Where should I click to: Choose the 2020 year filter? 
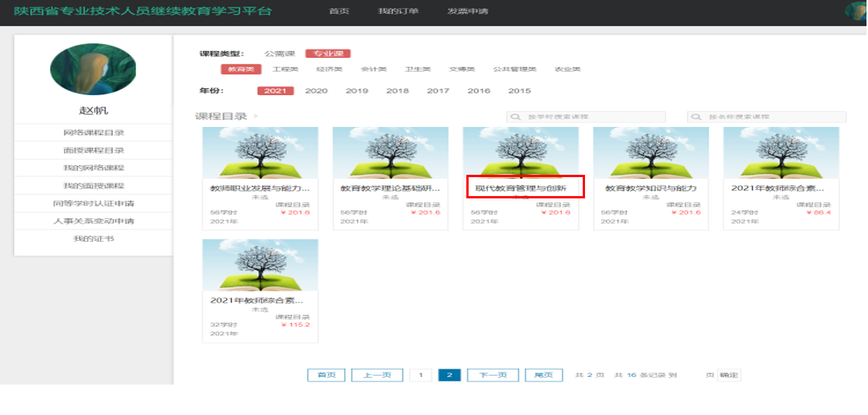316,91
